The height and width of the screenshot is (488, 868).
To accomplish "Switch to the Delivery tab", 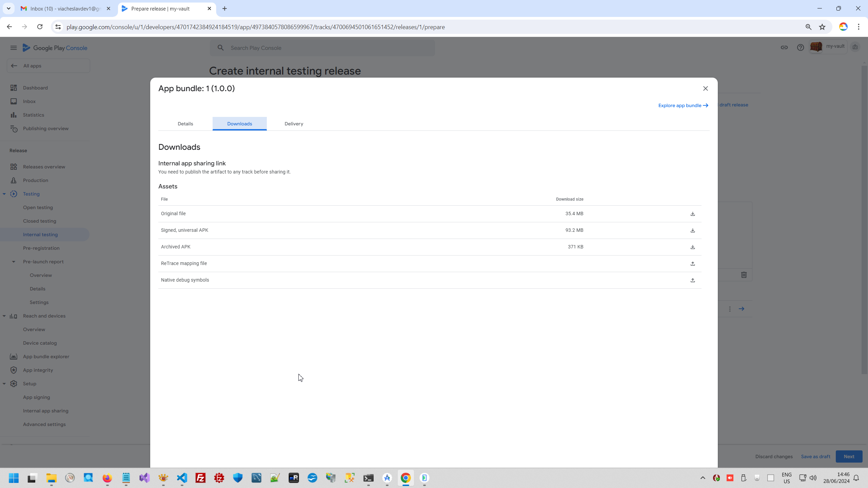I will point(294,124).
